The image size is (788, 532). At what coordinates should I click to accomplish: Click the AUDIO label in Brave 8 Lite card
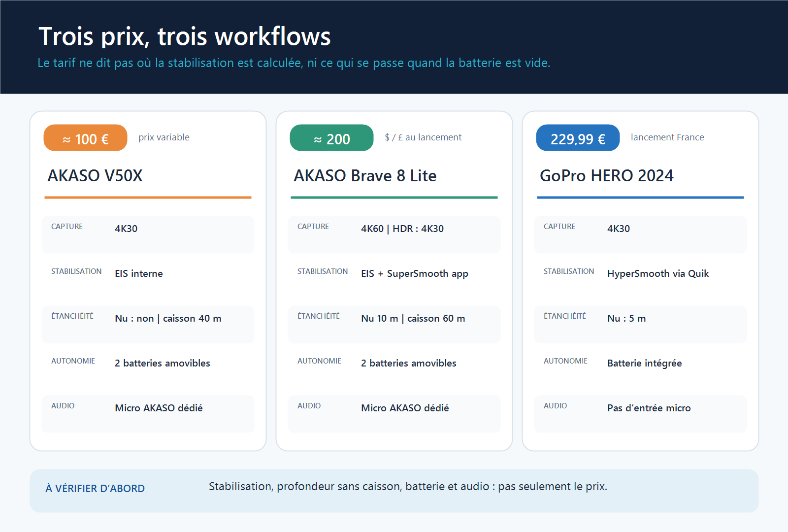pos(309,406)
